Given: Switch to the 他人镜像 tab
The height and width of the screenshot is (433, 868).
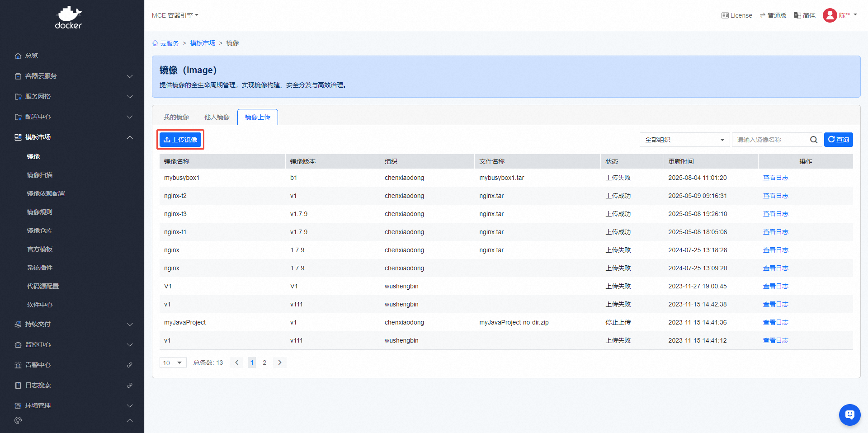Looking at the screenshot, I should tap(217, 117).
